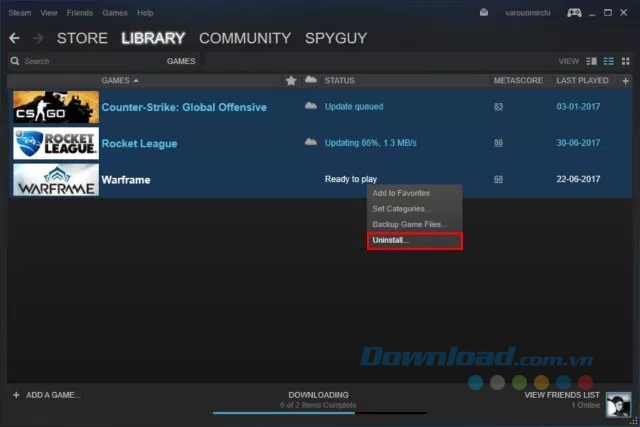This screenshot has width=640, height=427.
Task: Switch to grid view icon
Action: (625, 62)
